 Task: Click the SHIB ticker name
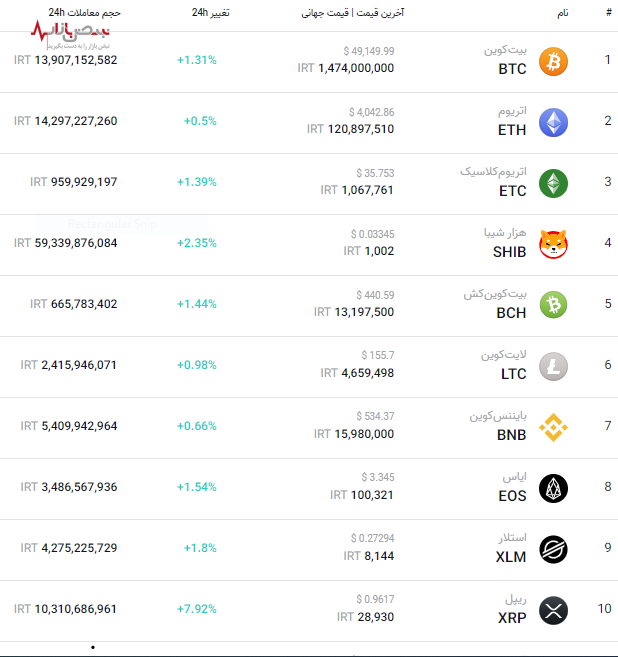tap(509, 252)
